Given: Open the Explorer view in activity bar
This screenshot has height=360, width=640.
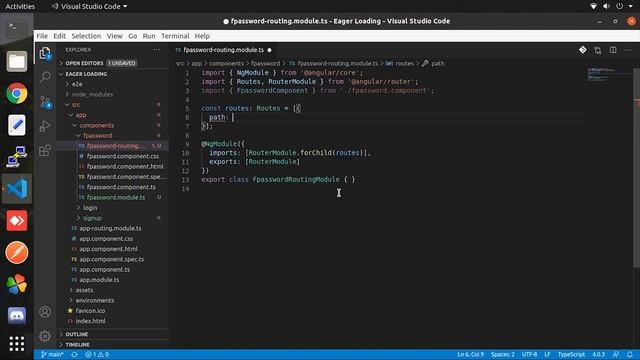Looking at the screenshot, I should click(45, 53).
